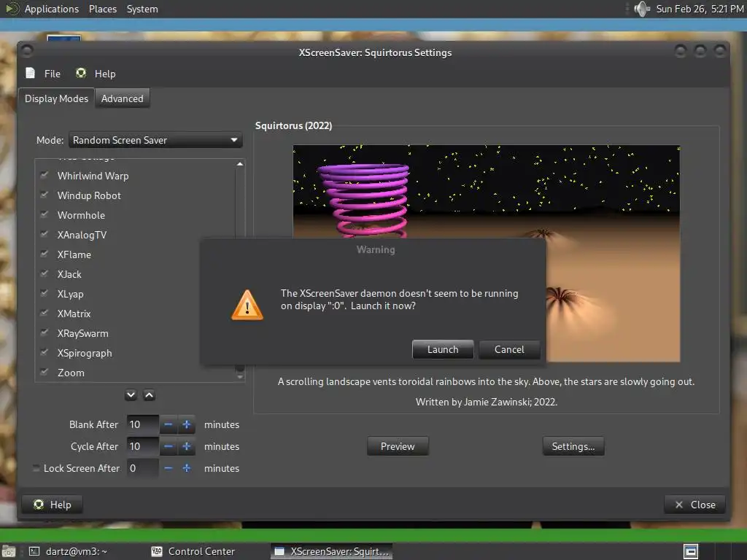Click the Preview button

click(398, 446)
